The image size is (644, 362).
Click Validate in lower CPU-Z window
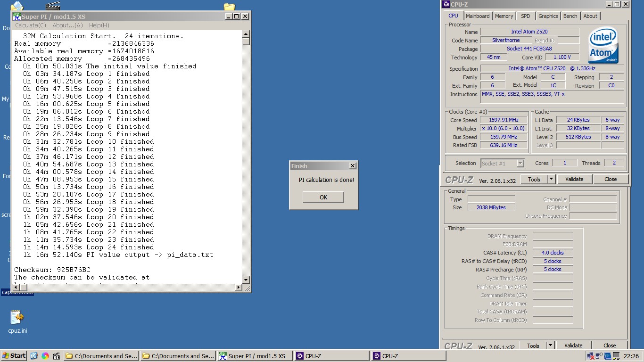(573, 346)
